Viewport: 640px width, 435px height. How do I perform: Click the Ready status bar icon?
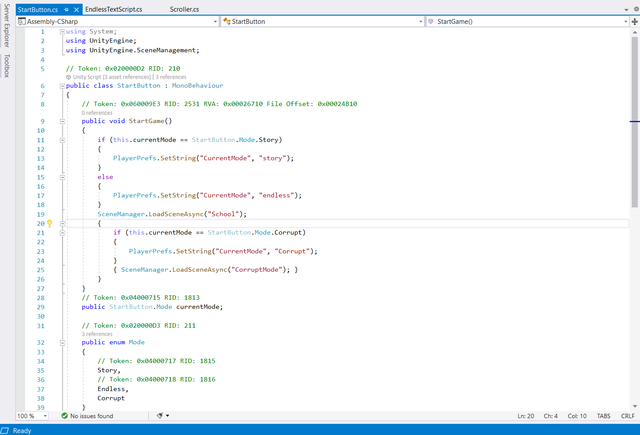coord(4,431)
